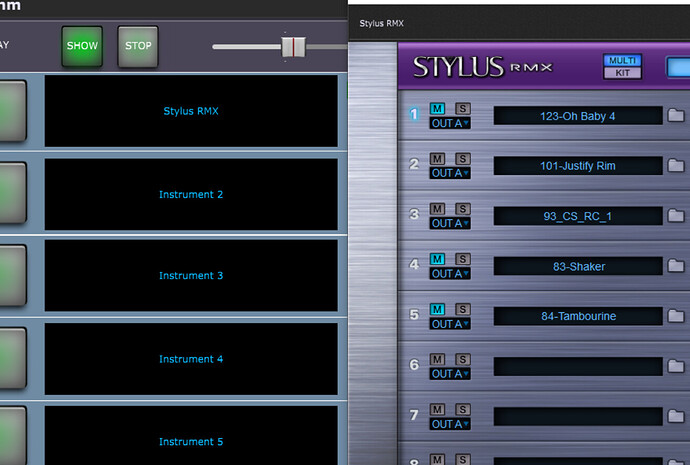The height and width of the screenshot is (465, 690).
Task: Open OUT A output menu for part 3
Action: (450, 223)
